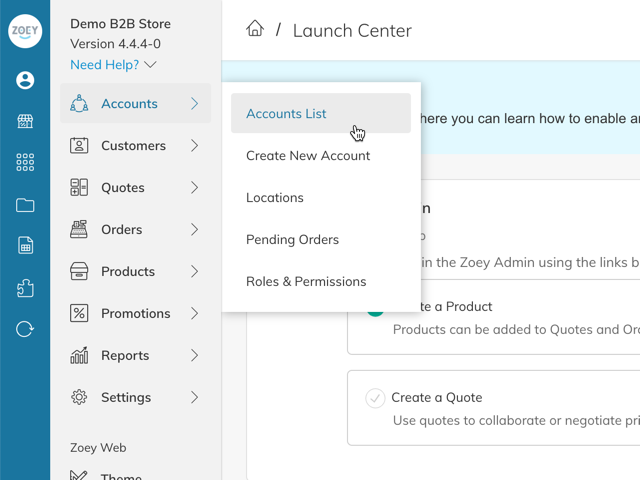The image size is (640, 480).
Task: Expand the Reports submenu chevron
Action: pos(194,356)
